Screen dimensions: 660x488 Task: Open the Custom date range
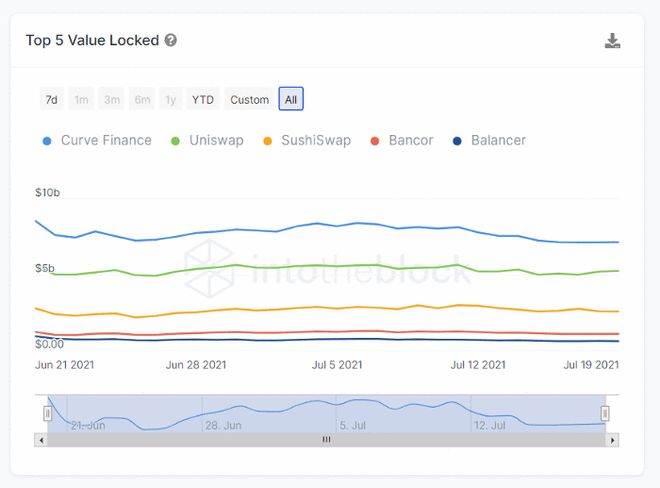click(x=249, y=100)
